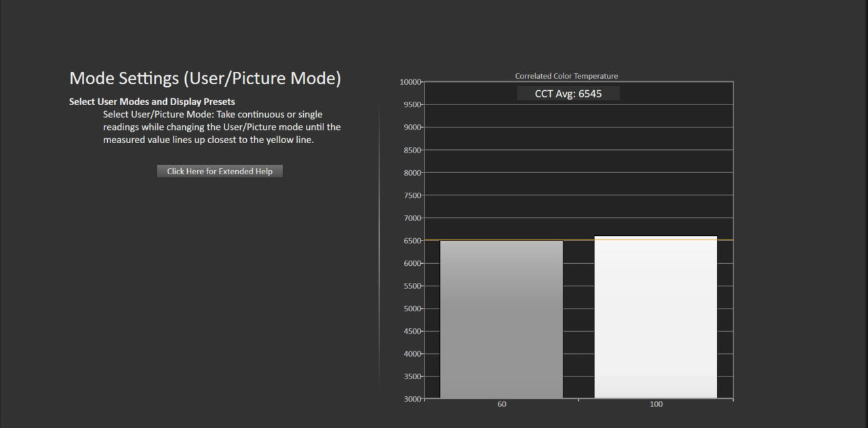The image size is (868, 428).
Task: Click the 6500 y-axis label
Action: 413,240
